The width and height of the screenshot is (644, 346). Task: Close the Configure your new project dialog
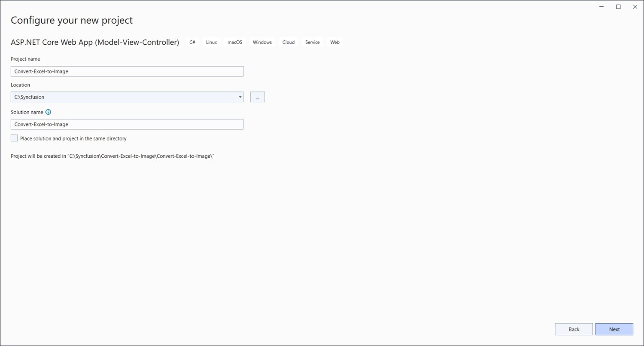tap(635, 6)
